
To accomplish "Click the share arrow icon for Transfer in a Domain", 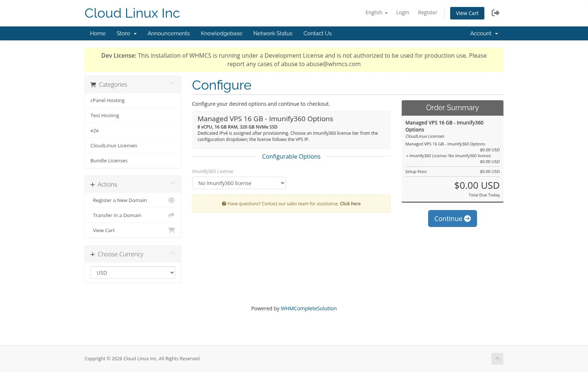I will (x=171, y=215).
